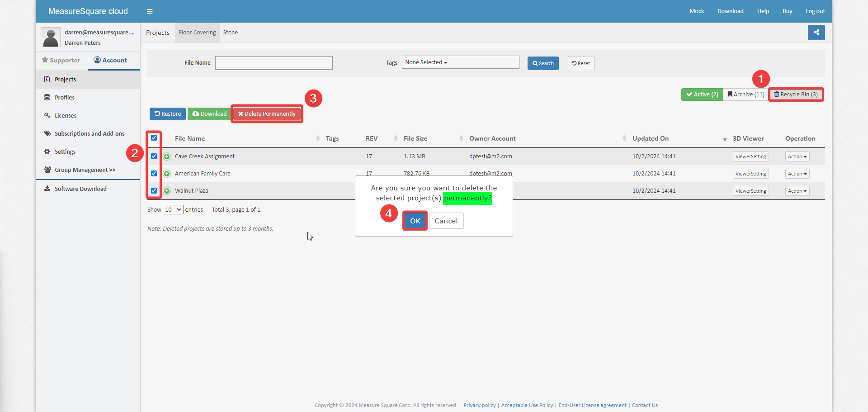This screenshot has width=868, height=412.
Task: Select the Stone tab
Action: tap(230, 33)
